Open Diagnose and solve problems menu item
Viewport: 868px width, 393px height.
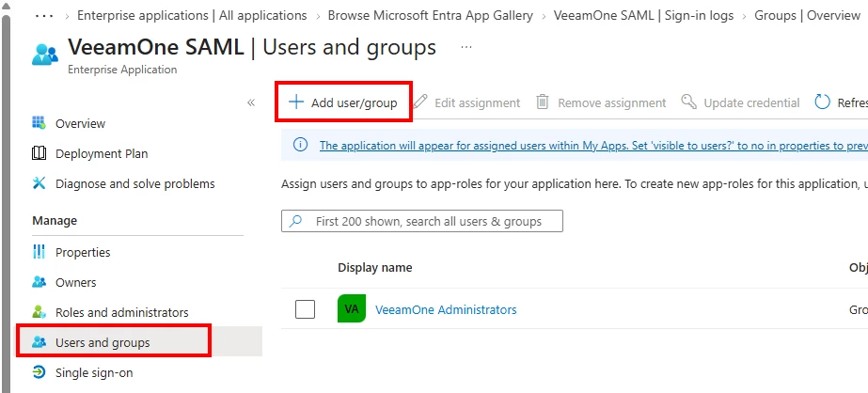pos(135,183)
